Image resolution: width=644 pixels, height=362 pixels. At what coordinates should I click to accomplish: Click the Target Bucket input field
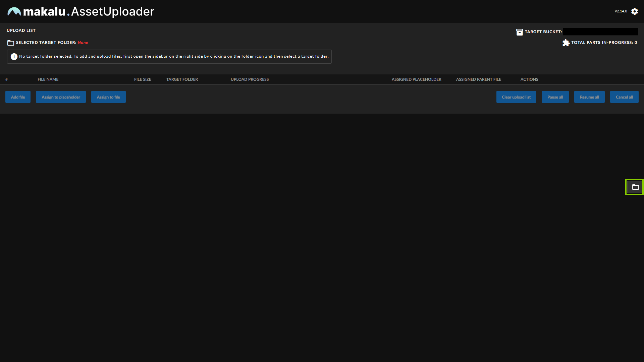tap(600, 32)
